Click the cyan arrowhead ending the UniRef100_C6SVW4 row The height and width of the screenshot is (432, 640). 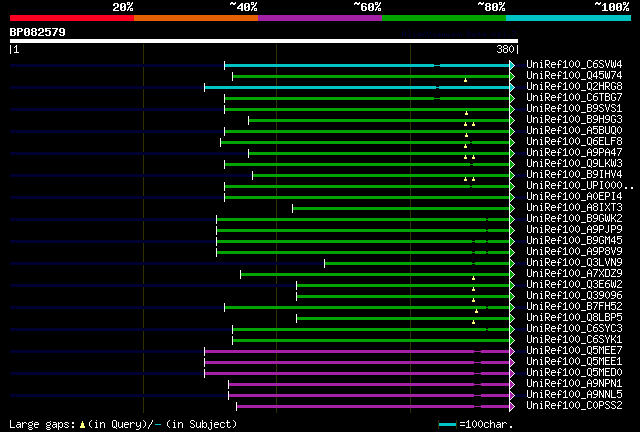(512, 65)
